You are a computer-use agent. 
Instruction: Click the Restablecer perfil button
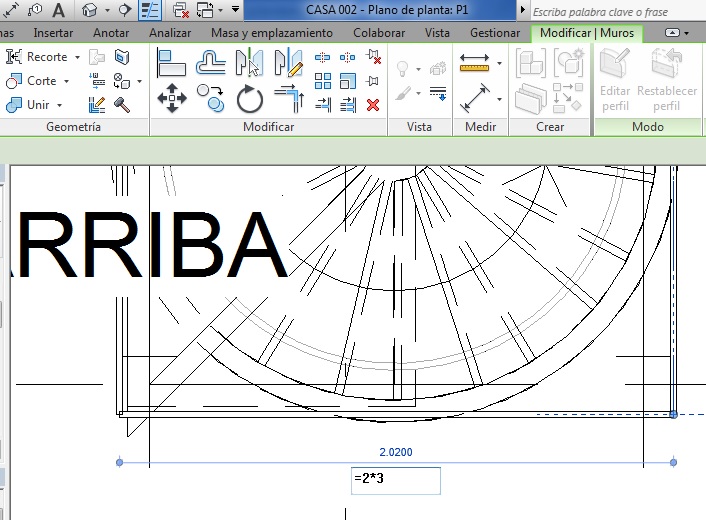(x=667, y=80)
